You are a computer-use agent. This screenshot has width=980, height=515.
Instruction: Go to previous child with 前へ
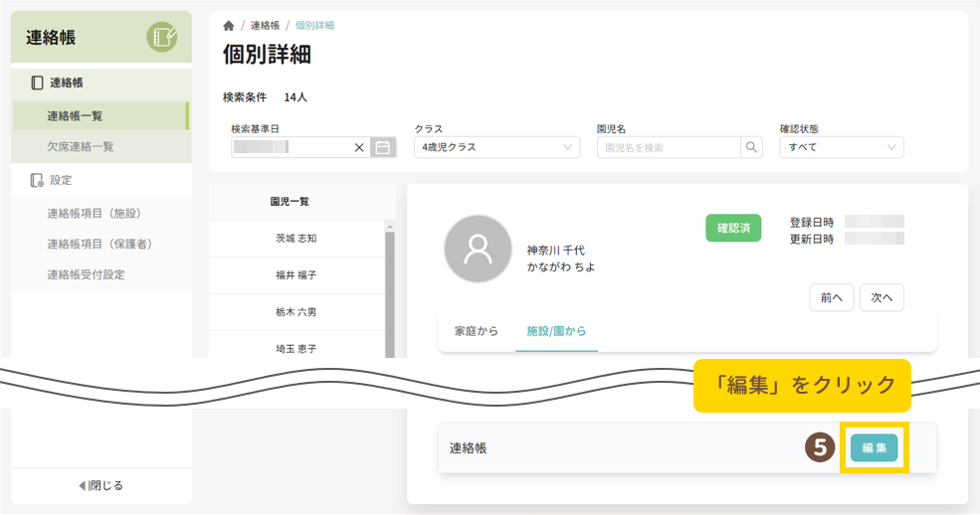click(x=831, y=297)
